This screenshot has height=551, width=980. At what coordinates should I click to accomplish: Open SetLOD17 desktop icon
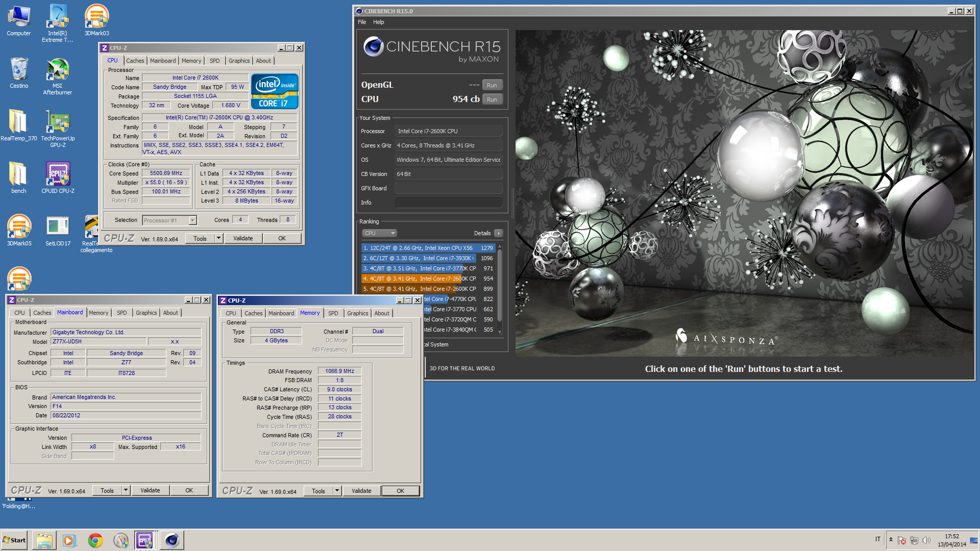58,231
